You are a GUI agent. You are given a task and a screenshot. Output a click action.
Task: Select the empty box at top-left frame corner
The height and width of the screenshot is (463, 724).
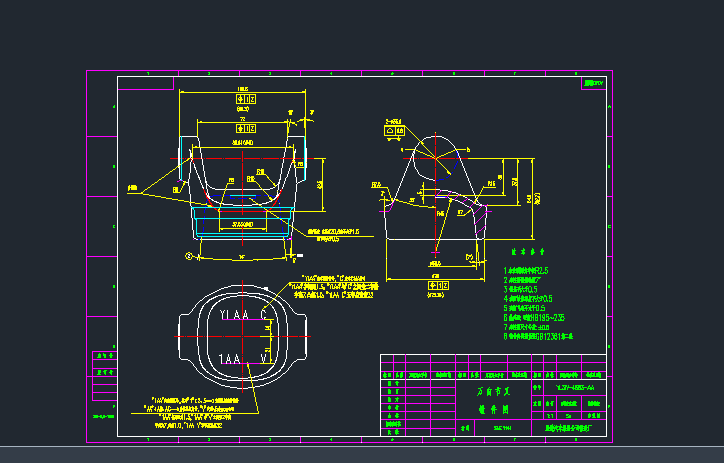138,83
